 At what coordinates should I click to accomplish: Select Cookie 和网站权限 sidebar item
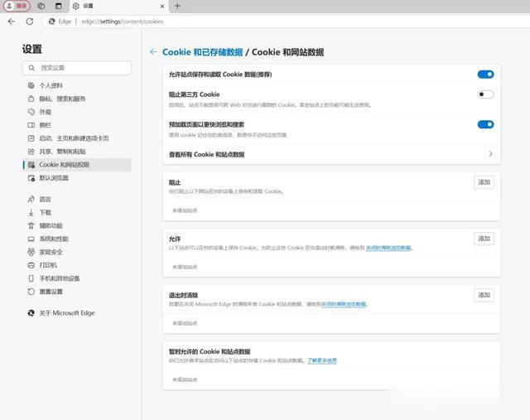(x=77, y=165)
